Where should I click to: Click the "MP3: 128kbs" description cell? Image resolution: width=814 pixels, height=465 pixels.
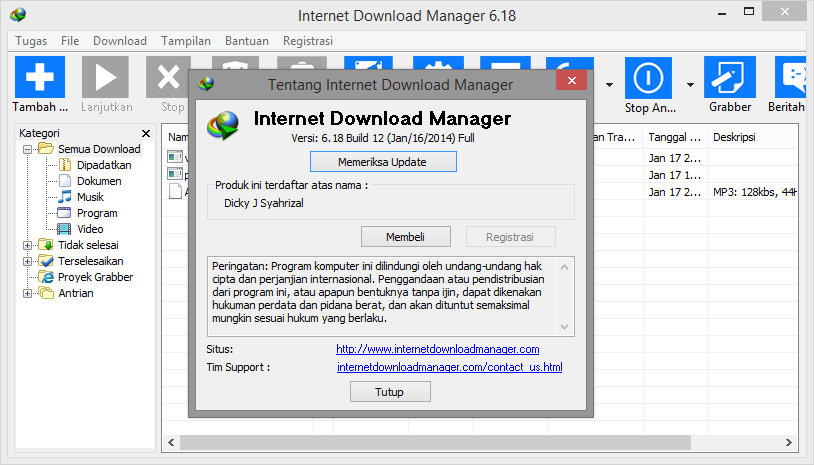(x=754, y=193)
